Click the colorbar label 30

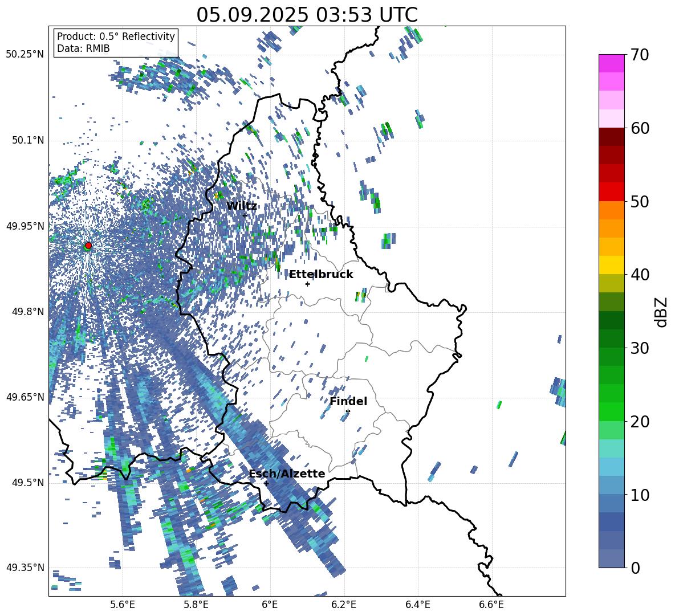coord(640,348)
